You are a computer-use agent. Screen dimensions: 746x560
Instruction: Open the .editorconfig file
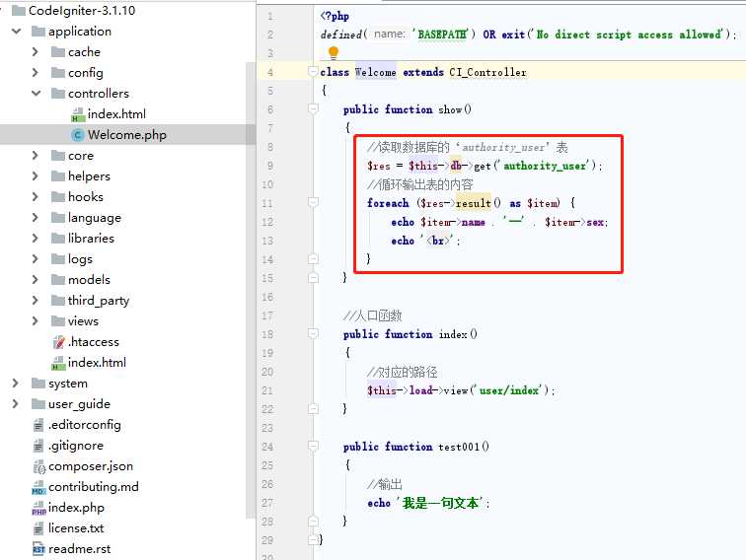pyautogui.click(x=85, y=425)
